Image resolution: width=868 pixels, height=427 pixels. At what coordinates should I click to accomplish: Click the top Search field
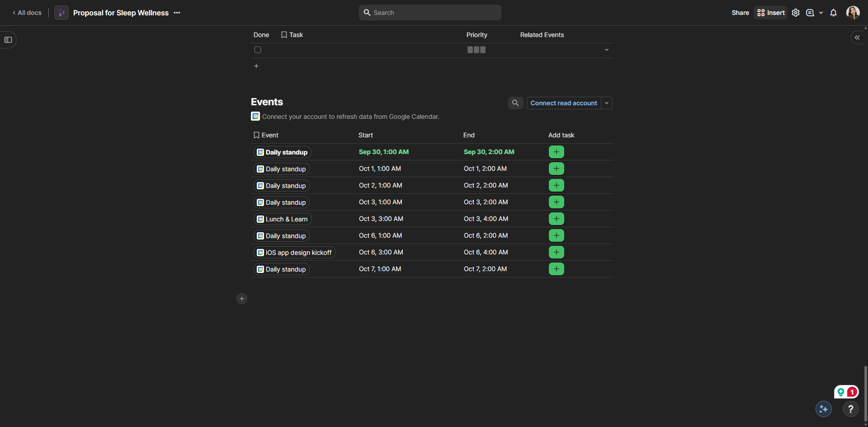pyautogui.click(x=430, y=13)
